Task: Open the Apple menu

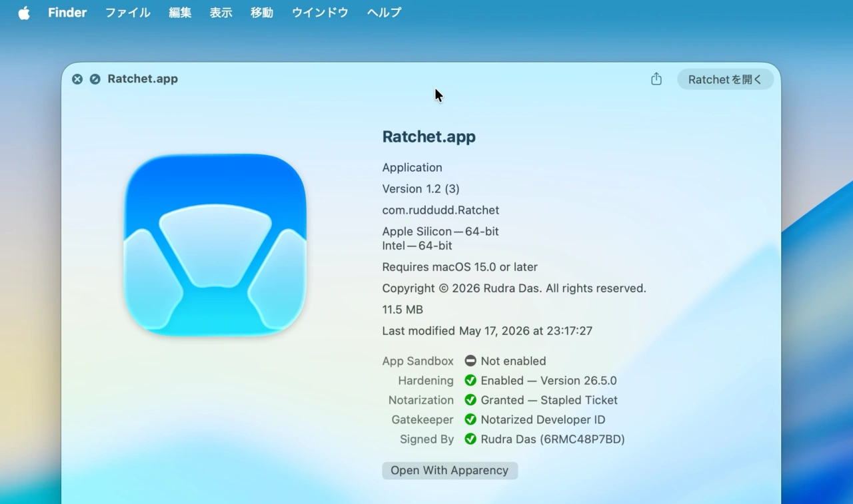Action: tap(24, 13)
